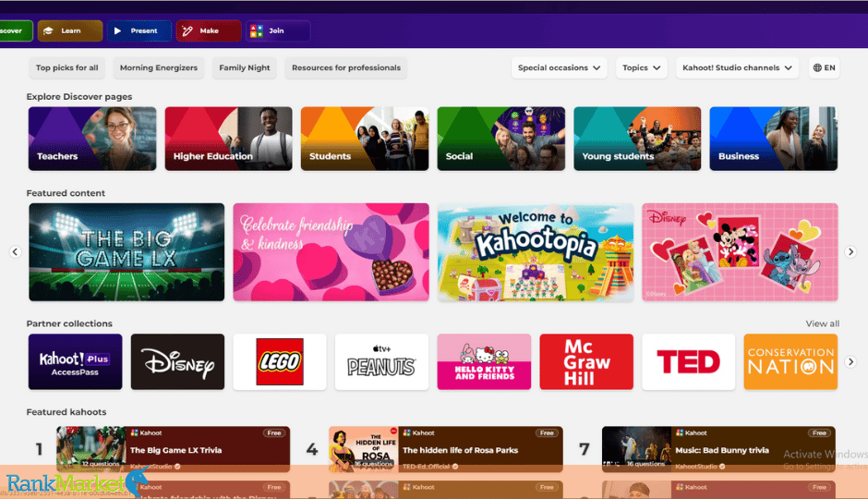868x499 pixels.
Task: Open the Young students discover page
Action: [637, 139]
